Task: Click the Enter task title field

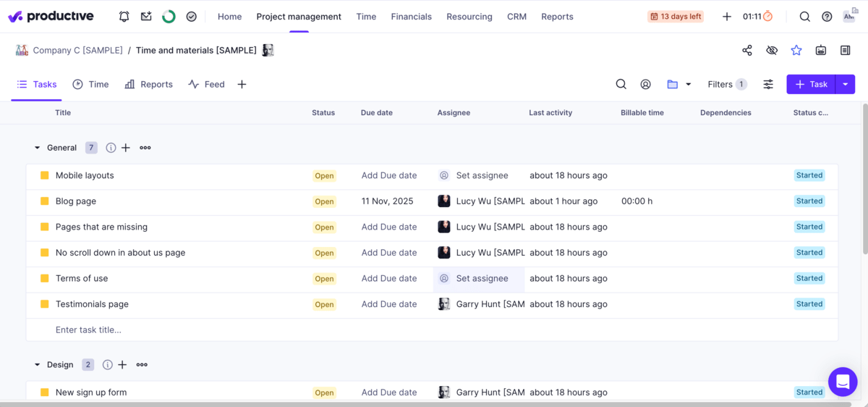Action: coord(88,330)
